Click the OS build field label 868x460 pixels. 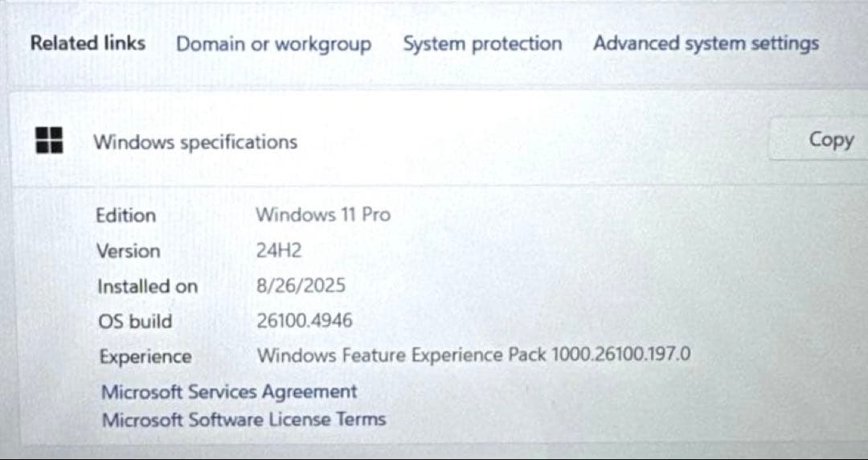pos(134,322)
